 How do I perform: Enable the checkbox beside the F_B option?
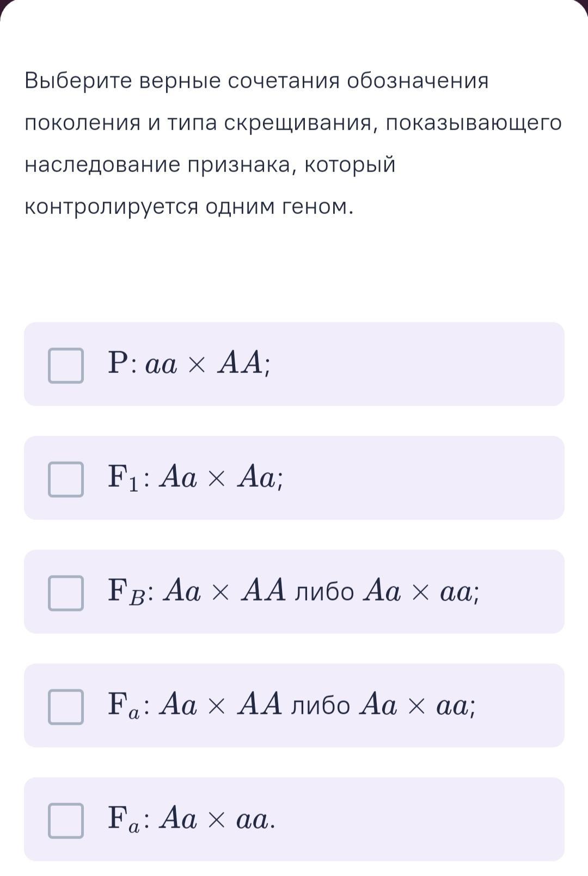66,593
